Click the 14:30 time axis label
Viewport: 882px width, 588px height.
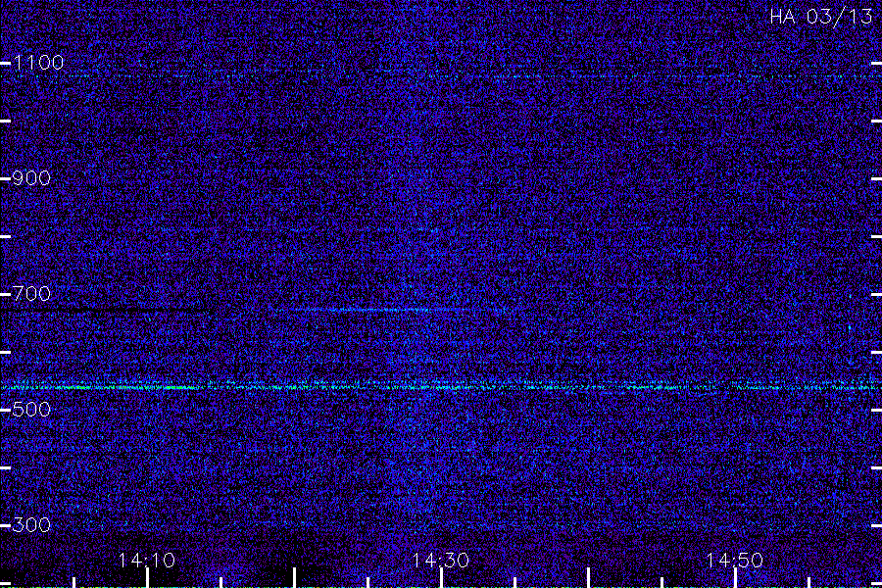[x=440, y=561]
